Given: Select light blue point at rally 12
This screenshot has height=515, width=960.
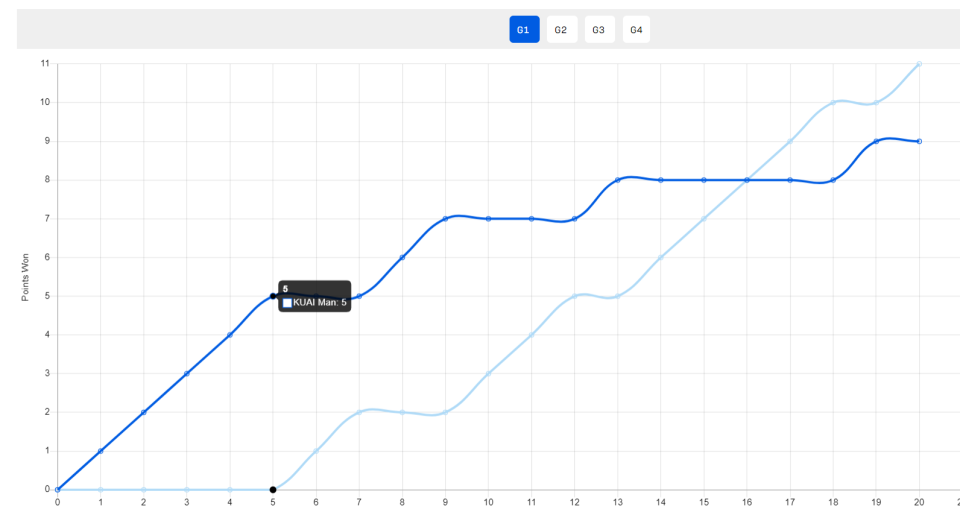Looking at the screenshot, I should click(x=574, y=296).
